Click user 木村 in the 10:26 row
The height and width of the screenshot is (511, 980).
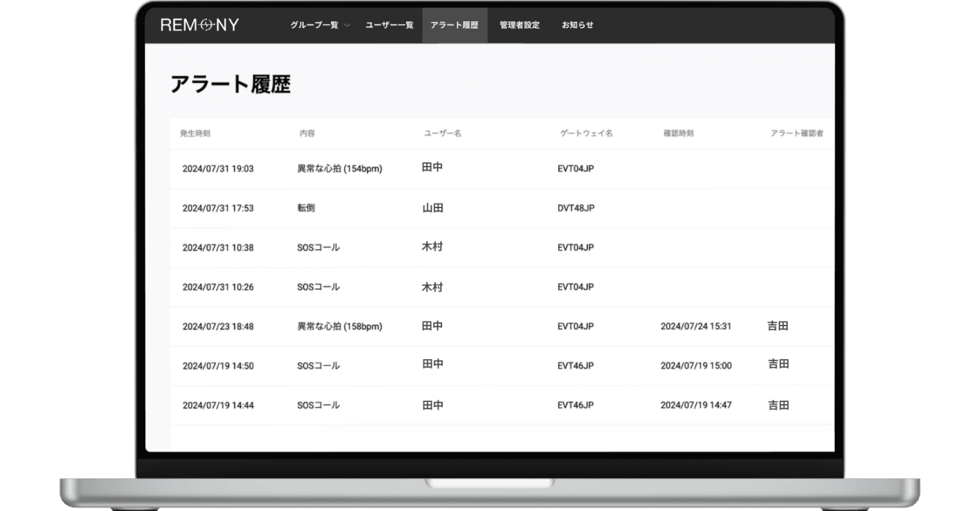[x=432, y=287]
